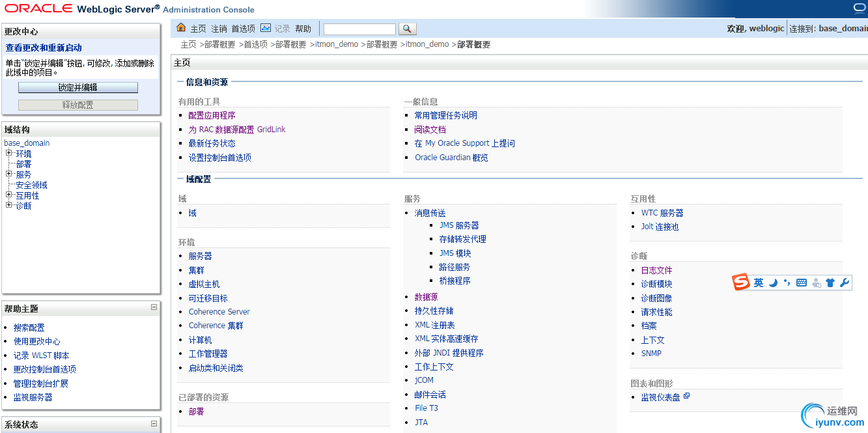Click external link icon beside 监视仪表盘
This screenshot has height=433, width=868.
[x=686, y=396]
